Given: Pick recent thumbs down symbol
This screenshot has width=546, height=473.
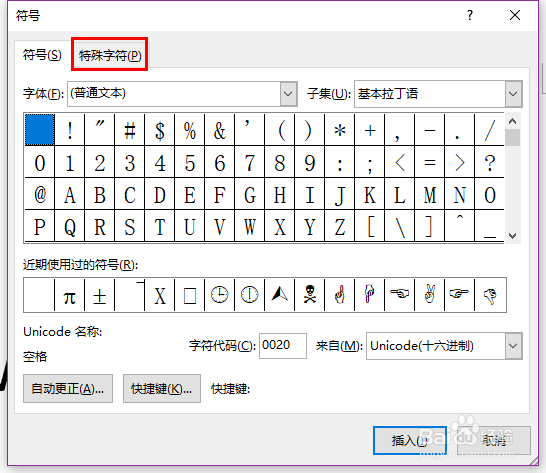Looking at the screenshot, I should [x=490, y=295].
